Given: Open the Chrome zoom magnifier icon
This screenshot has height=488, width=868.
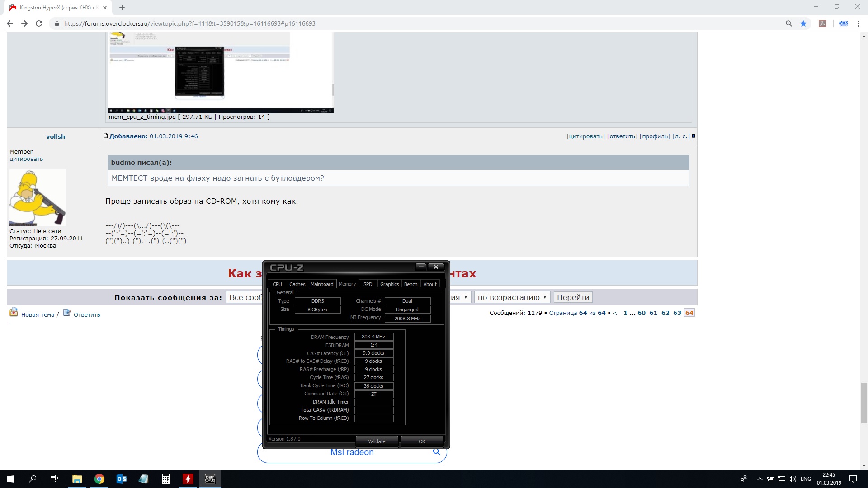Looking at the screenshot, I should [x=789, y=23].
